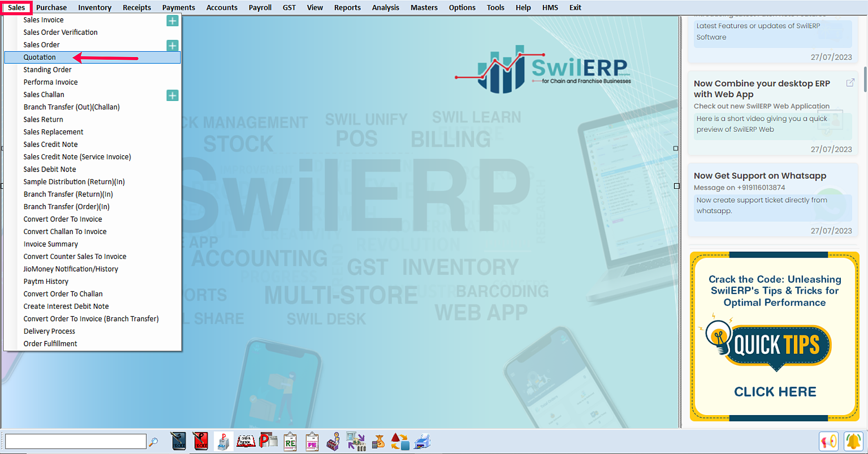
Task: Open the Receipts menu
Action: coord(137,8)
